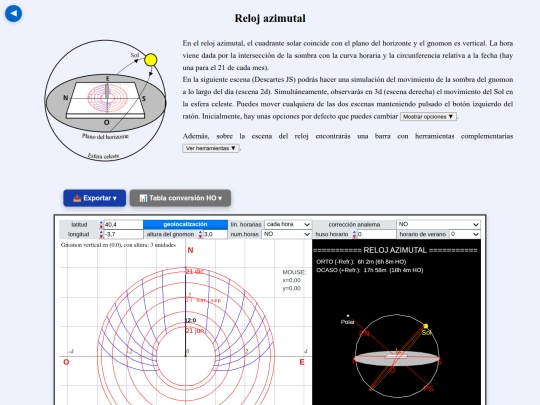Click the altura del gnomon field
The width and height of the screenshot is (540, 405).
click(x=215, y=234)
